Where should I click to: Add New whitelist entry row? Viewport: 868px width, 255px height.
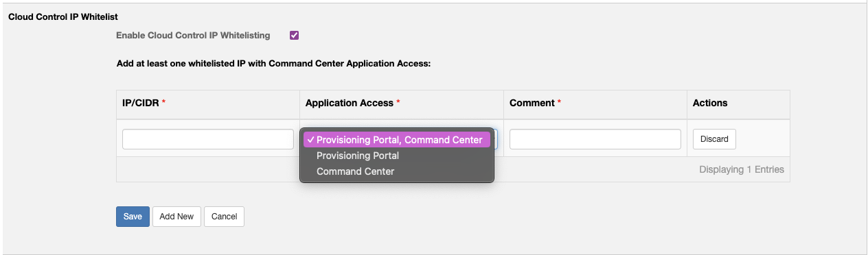(176, 217)
